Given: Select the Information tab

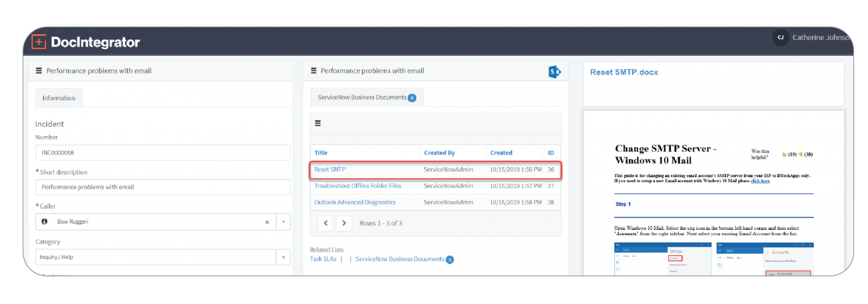Looking at the screenshot, I should point(59,98).
